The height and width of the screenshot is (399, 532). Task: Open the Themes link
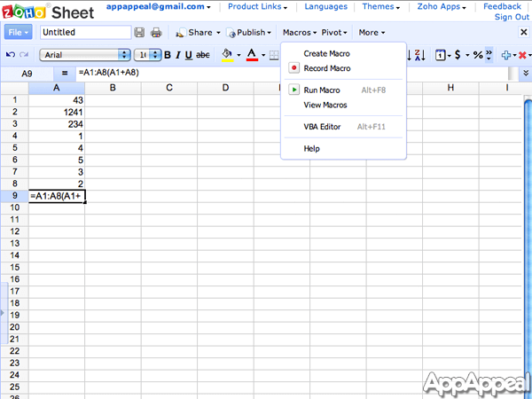(x=381, y=6)
